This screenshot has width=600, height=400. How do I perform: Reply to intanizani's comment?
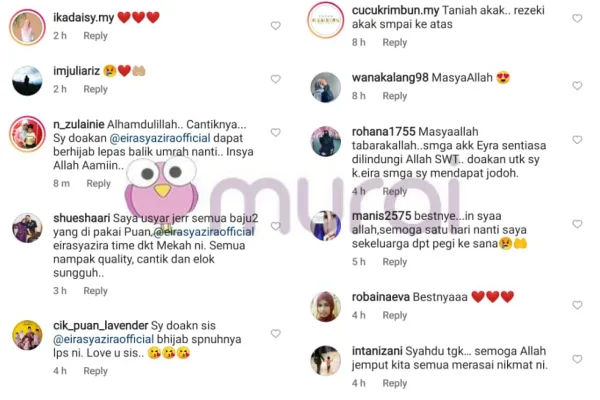(395, 383)
